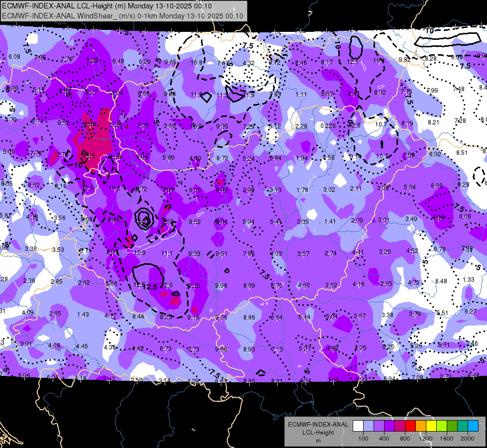Select the sky blue legend swatch
The height and width of the screenshot is (448, 487).
click(473, 426)
